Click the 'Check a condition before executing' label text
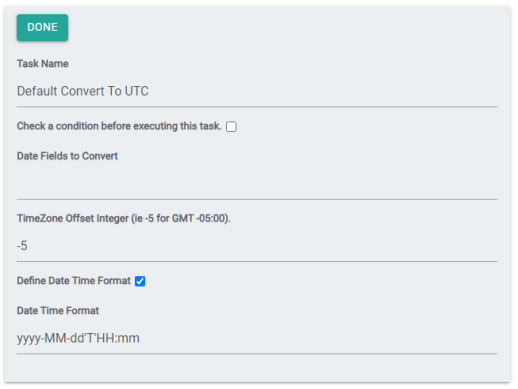 119,126
